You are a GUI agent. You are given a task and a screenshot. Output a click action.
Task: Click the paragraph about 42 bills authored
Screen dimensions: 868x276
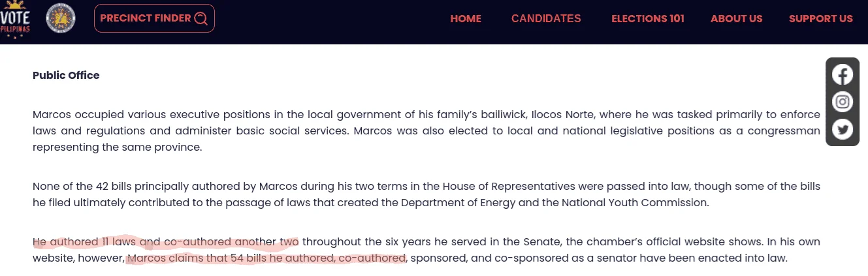(426, 194)
